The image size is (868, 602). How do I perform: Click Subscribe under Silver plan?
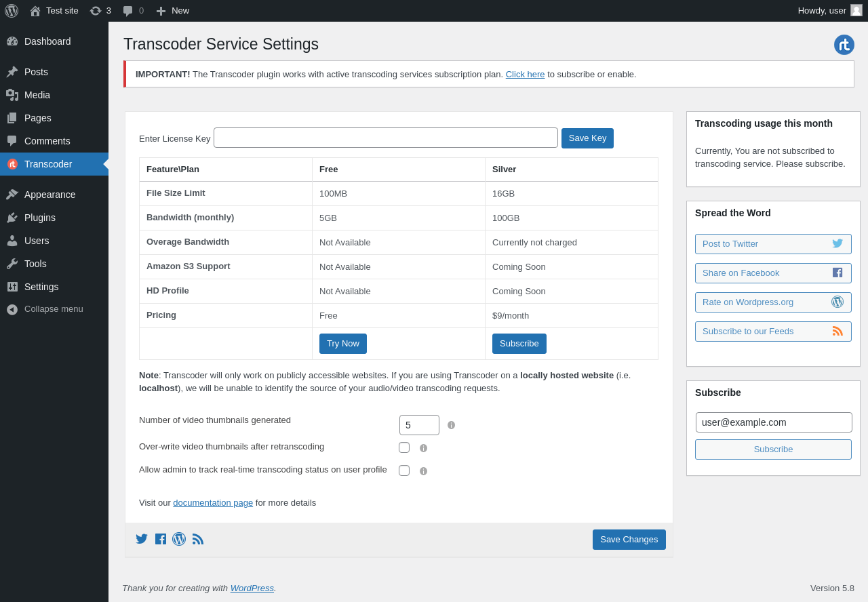pos(519,344)
